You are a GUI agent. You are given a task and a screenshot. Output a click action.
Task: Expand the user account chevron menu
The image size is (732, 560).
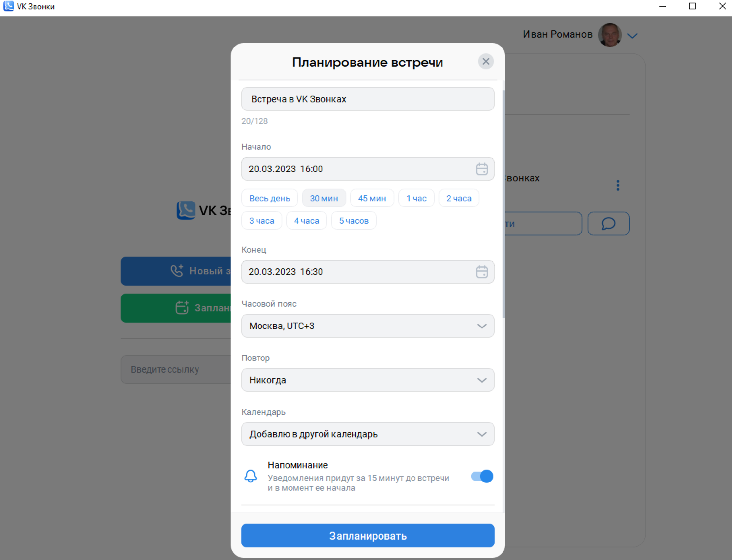coord(632,36)
